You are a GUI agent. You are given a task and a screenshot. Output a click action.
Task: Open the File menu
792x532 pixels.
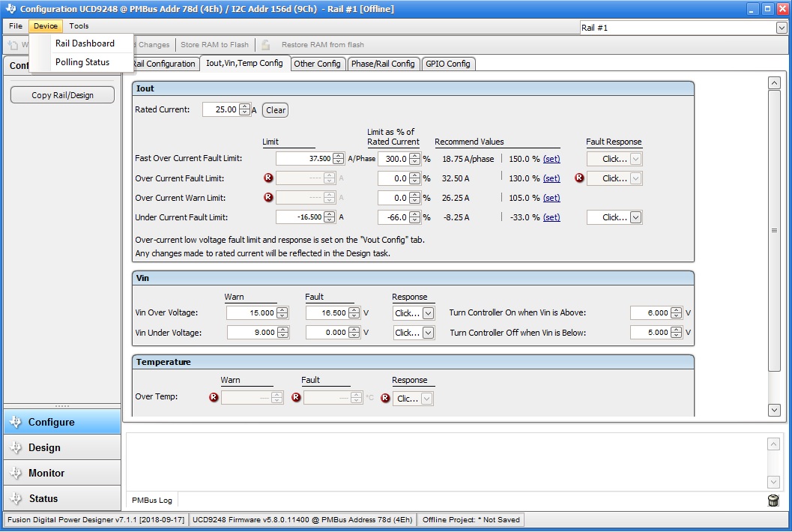16,25
